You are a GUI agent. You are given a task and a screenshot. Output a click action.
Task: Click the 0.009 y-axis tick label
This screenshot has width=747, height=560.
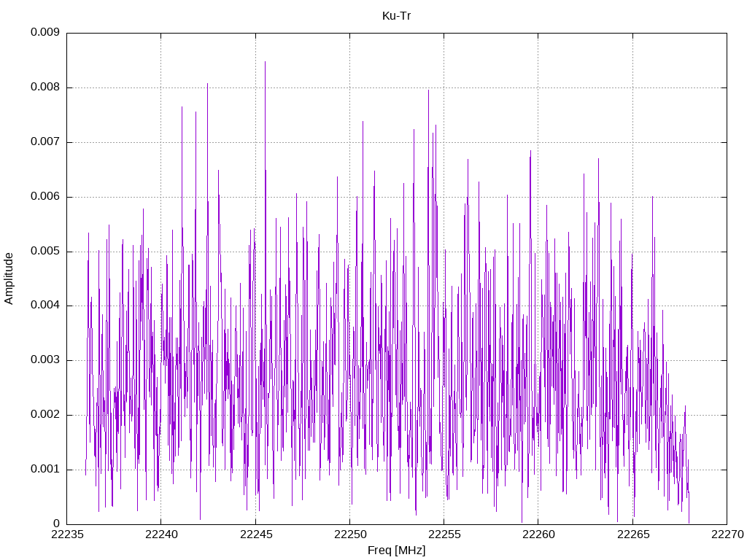45,32
